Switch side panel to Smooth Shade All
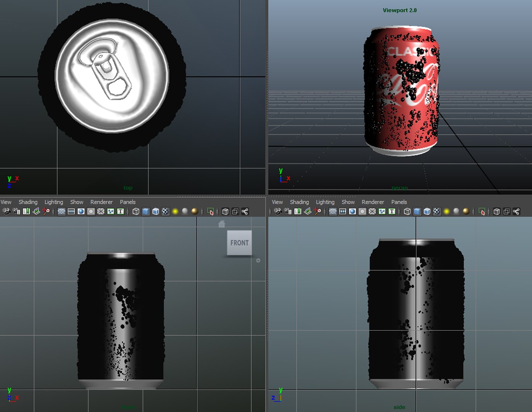 click(417, 211)
